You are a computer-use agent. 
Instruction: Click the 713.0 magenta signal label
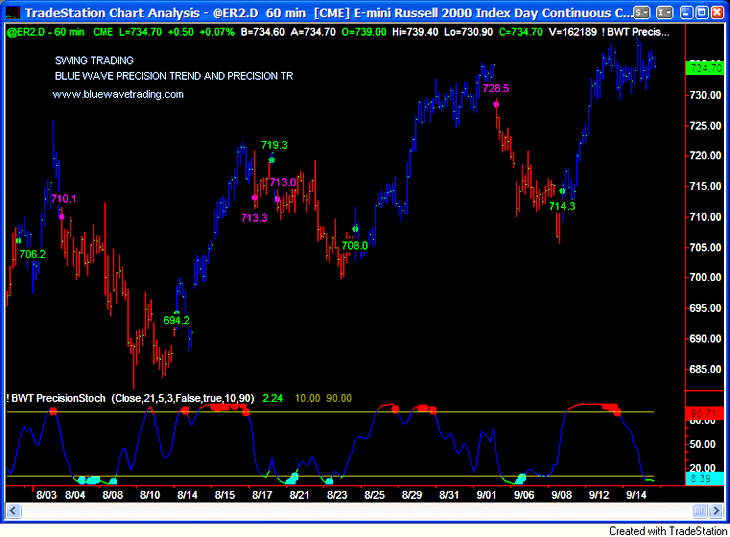point(283,183)
